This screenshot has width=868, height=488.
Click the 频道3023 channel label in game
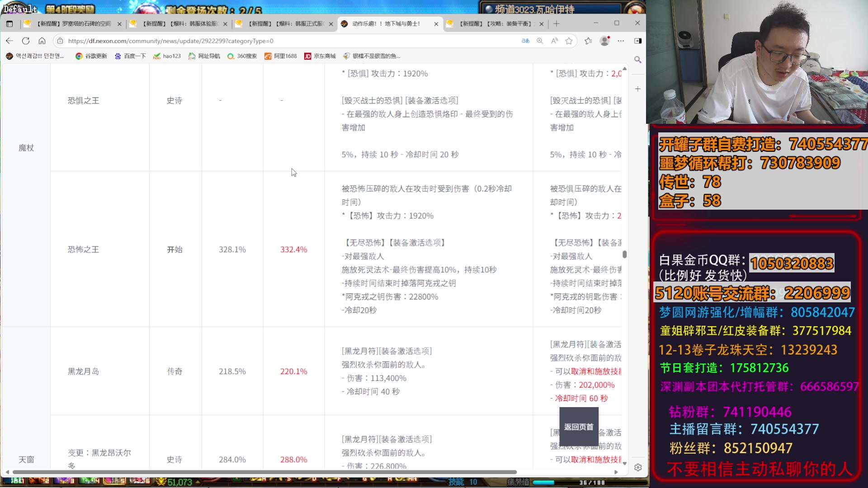[534, 9]
